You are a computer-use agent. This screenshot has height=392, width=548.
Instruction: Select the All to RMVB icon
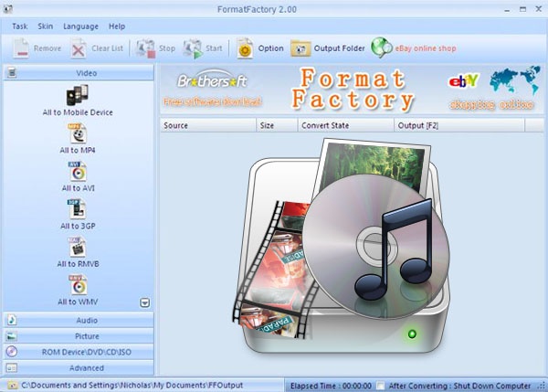tap(78, 247)
